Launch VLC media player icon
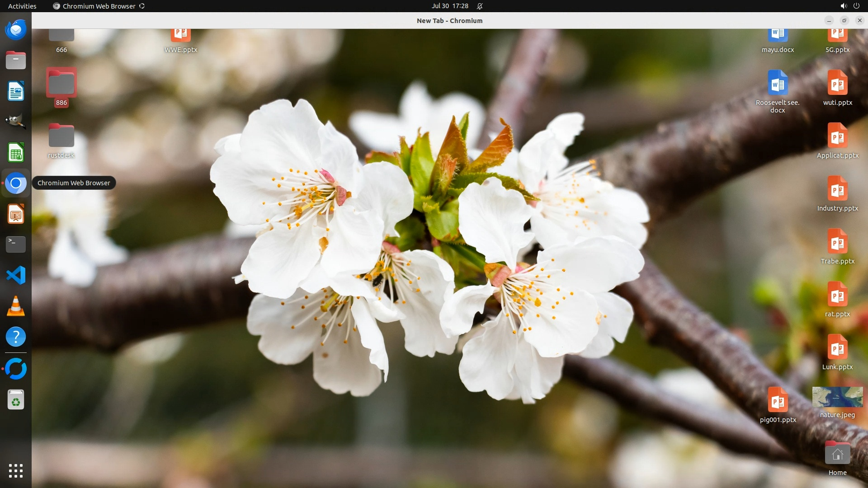 (16, 306)
